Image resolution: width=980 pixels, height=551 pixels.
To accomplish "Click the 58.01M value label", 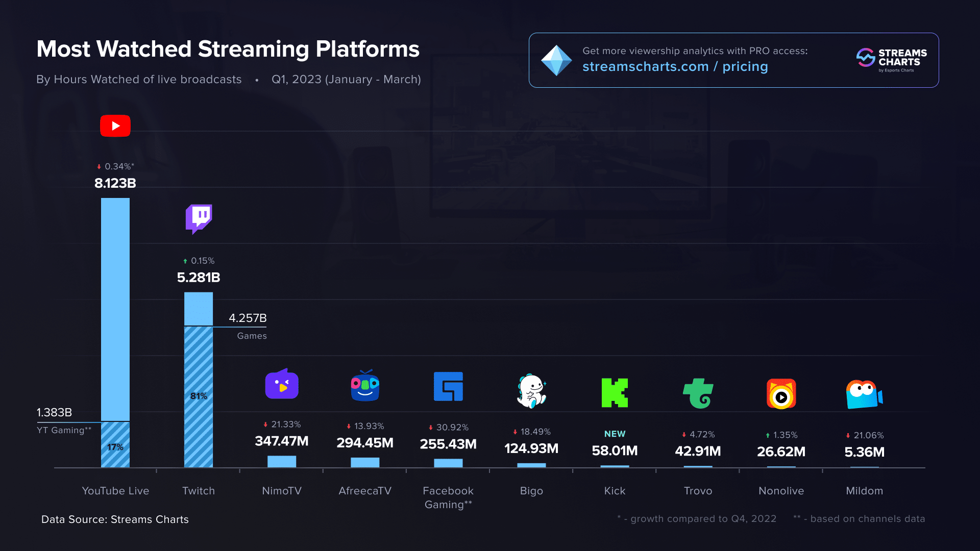I will pyautogui.click(x=615, y=450).
